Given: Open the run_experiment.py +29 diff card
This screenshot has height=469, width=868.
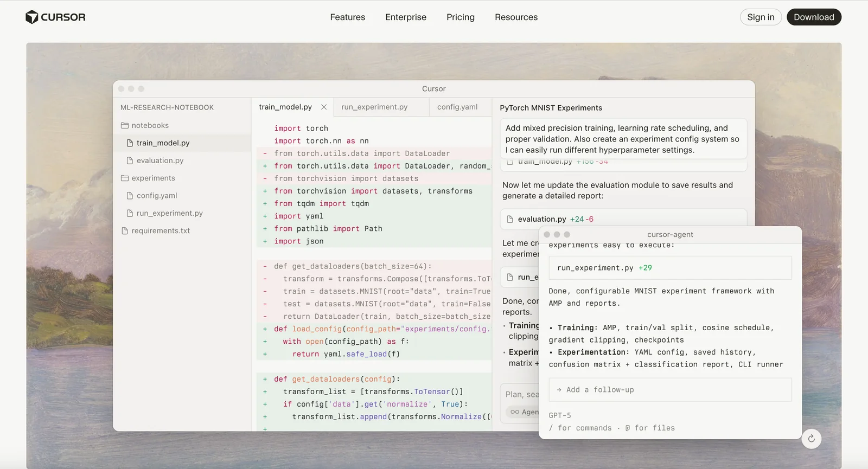Looking at the screenshot, I should pyautogui.click(x=670, y=268).
